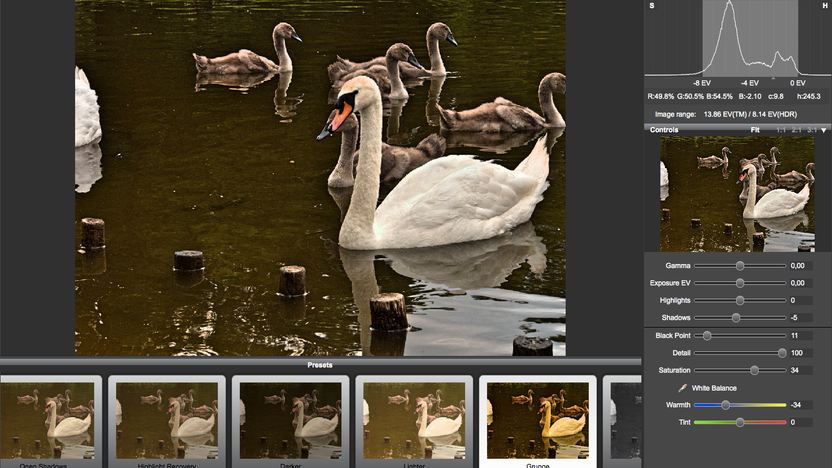Apply the Darker preset thumbnail
The image size is (832, 468).
click(290, 421)
